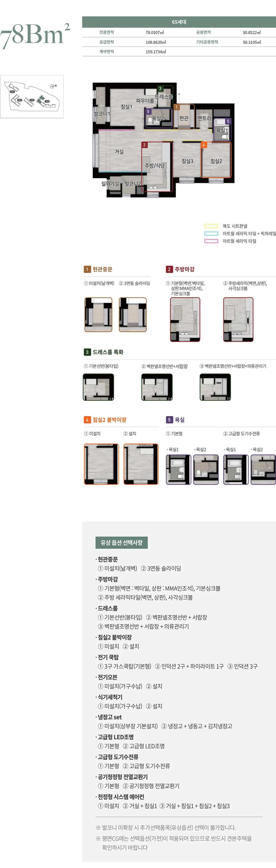The image size is (276, 868).
Task: Select the 침실2 붙박이장 설치 option image
Action: [141, 464]
